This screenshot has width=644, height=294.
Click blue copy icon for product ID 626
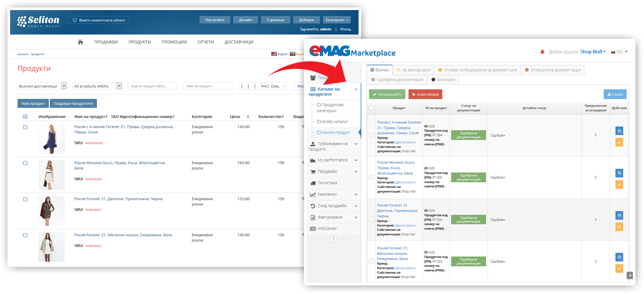pos(619,131)
